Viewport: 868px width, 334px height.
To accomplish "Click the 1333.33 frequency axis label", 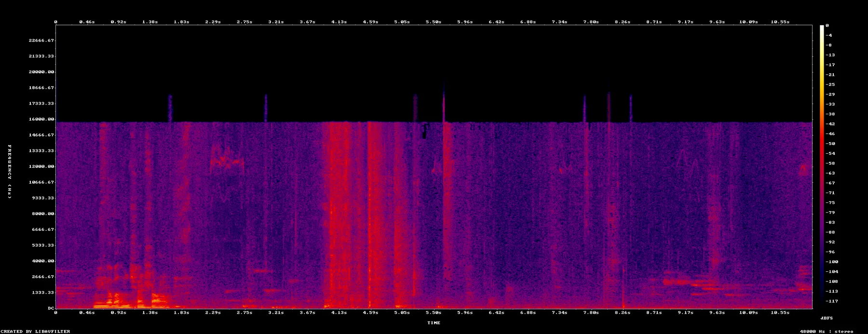I will click(x=43, y=293).
